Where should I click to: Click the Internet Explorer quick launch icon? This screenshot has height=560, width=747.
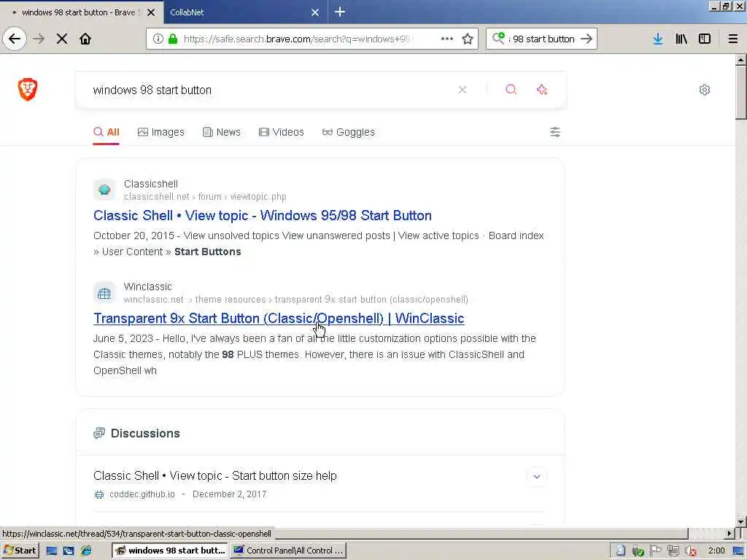point(86,551)
